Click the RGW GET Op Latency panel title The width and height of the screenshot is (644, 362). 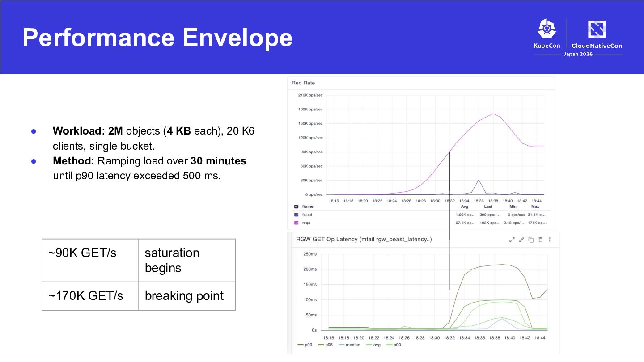click(364, 240)
